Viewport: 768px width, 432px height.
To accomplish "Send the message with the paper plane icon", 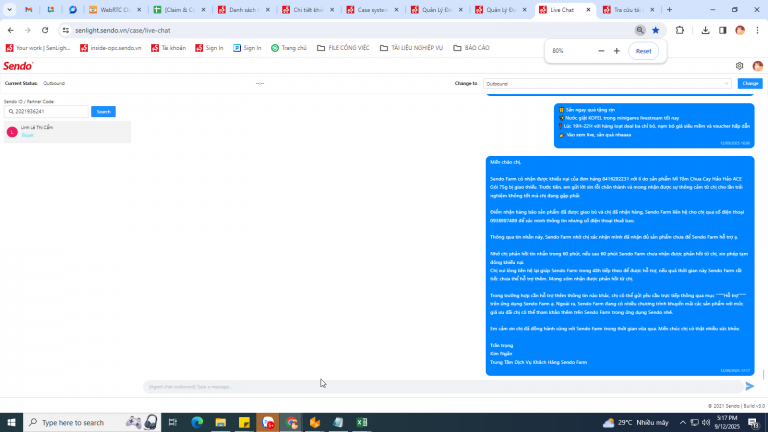I will pyautogui.click(x=749, y=386).
